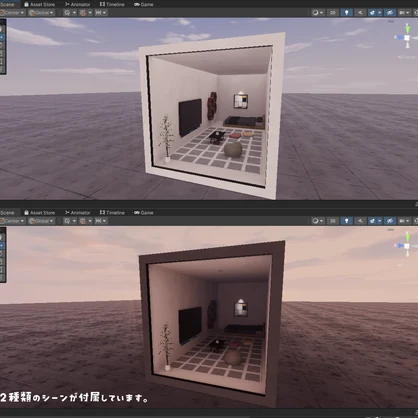Click the increment snapping icon in the upper editor

pos(98,13)
